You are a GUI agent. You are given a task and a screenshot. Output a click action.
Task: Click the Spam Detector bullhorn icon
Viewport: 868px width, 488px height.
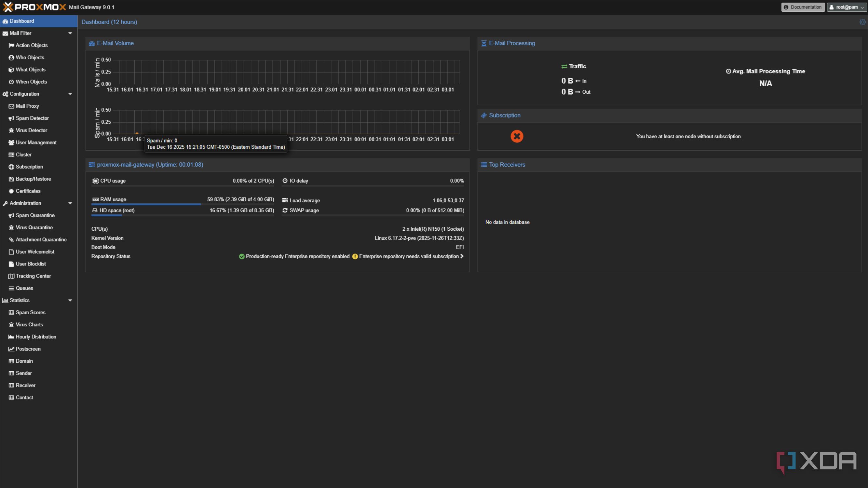pos(11,118)
